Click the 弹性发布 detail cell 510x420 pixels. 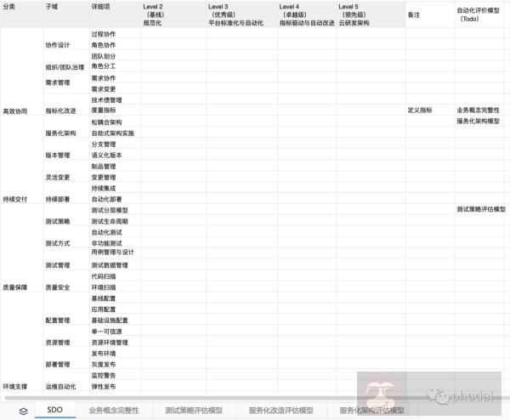click(115, 387)
